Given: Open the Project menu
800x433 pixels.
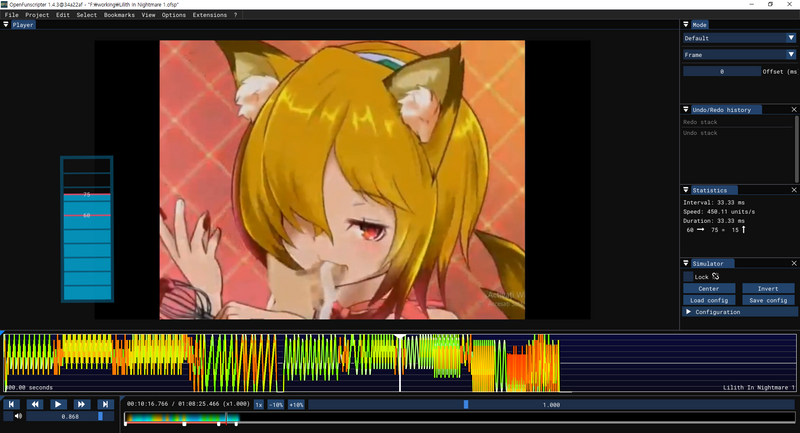Looking at the screenshot, I should pos(37,15).
